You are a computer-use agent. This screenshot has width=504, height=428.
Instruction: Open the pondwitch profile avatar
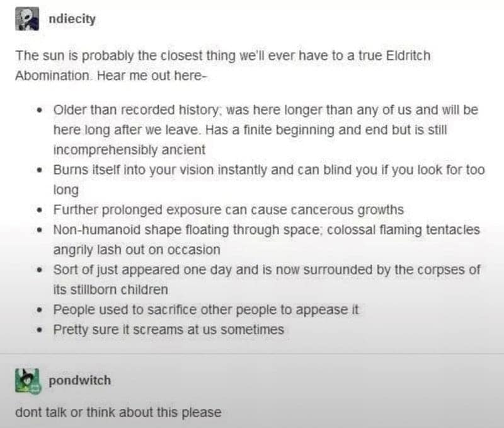(28, 381)
